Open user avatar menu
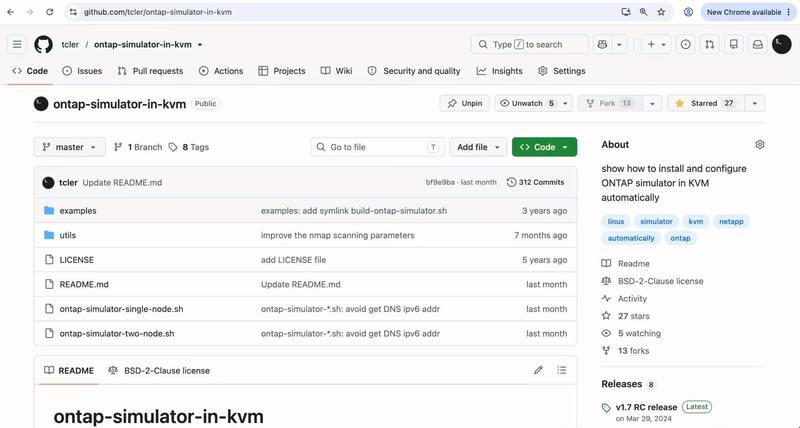This screenshot has width=800, height=428. pyautogui.click(x=782, y=44)
